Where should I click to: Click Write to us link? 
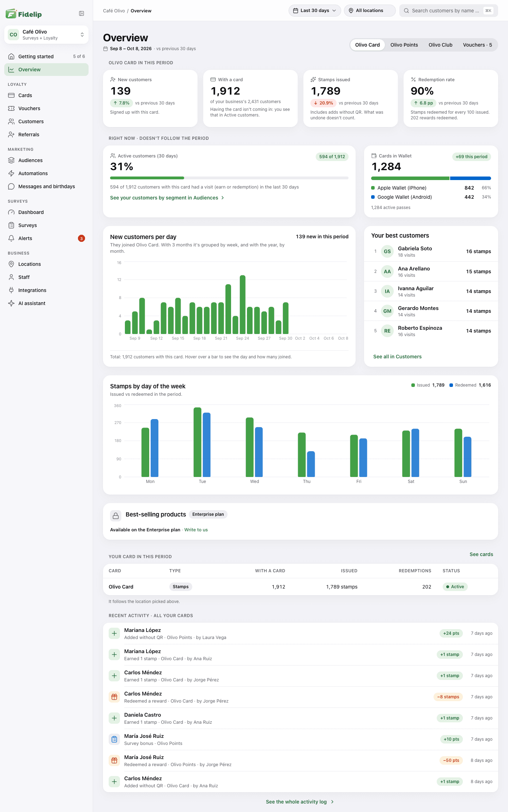(196, 530)
